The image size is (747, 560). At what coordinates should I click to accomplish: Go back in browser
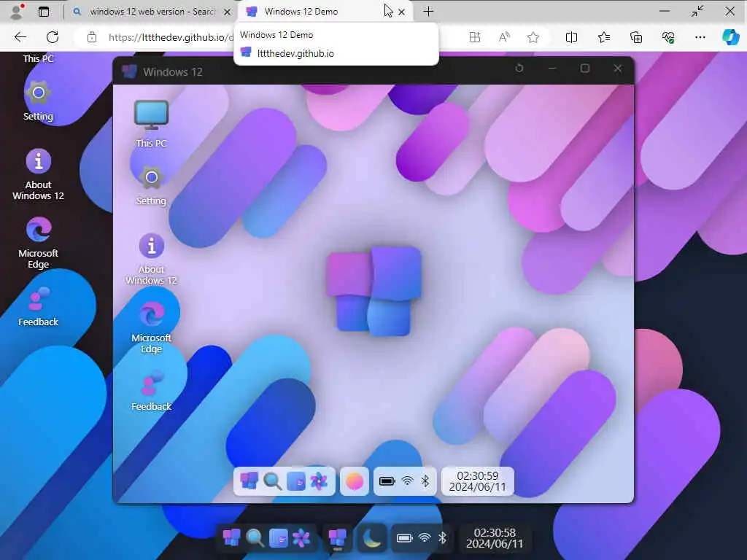click(20, 37)
